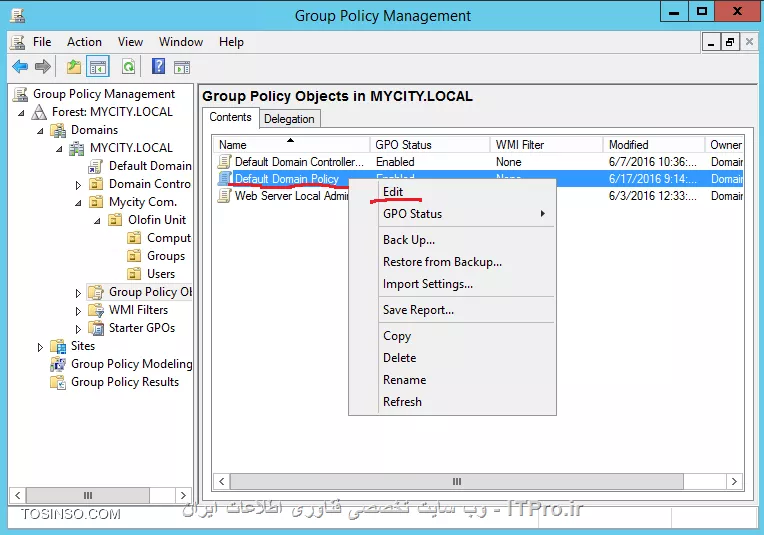Open the GPO Status submenu arrow
The width and height of the screenshot is (764, 535).
click(x=542, y=214)
